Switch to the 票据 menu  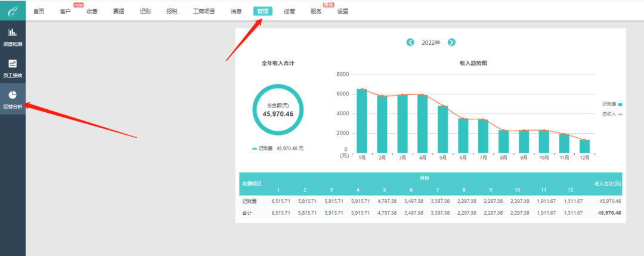pyautogui.click(x=119, y=11)
